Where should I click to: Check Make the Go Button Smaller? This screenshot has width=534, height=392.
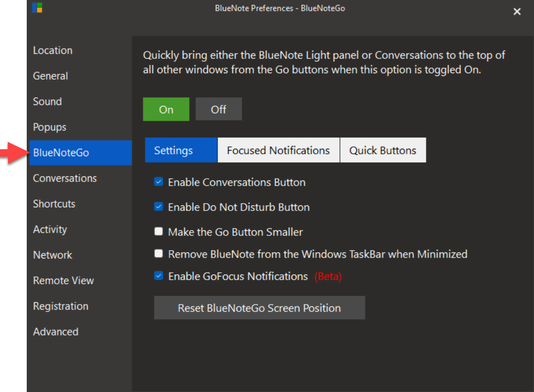click(159, 231)
